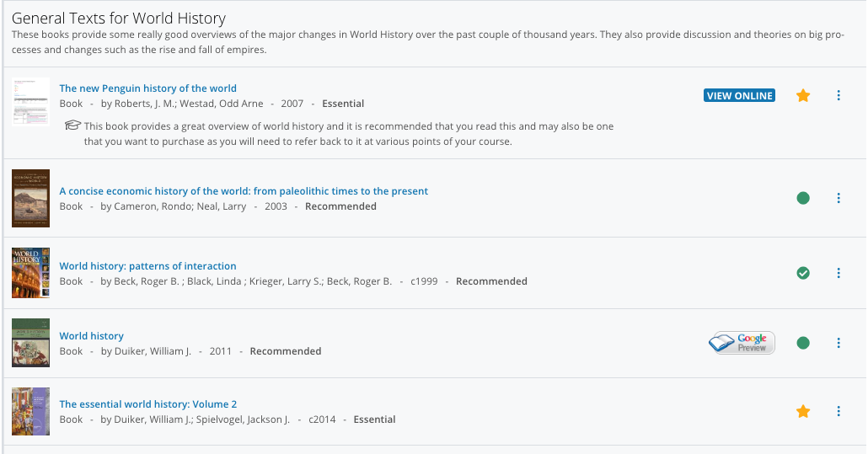
Task: Open three-dot menu for concise economic history book
Action: pos(839,198)
